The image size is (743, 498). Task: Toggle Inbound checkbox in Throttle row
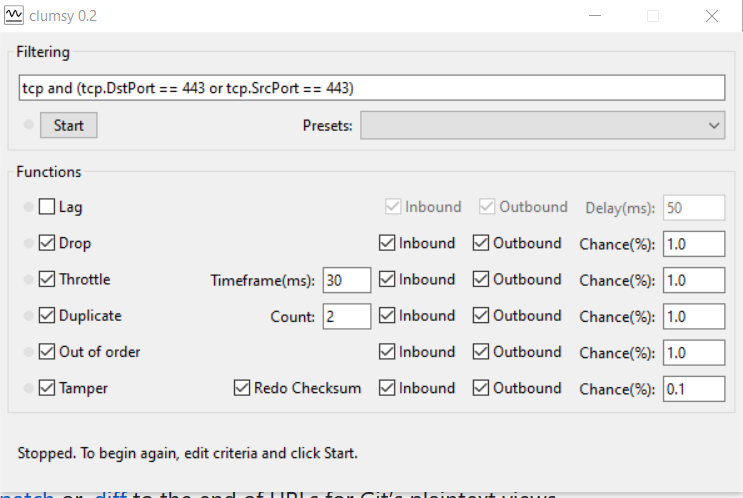[387, 279]
